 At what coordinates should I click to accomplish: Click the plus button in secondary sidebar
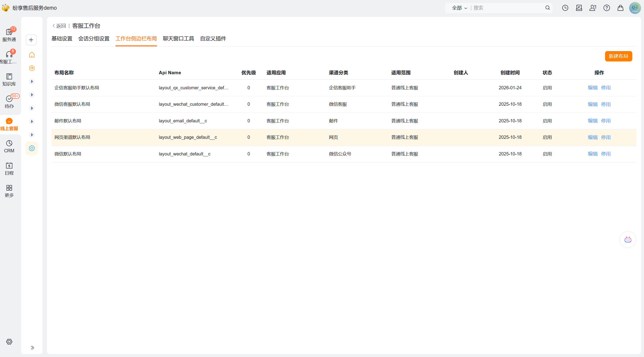click(x=31, y=40)
